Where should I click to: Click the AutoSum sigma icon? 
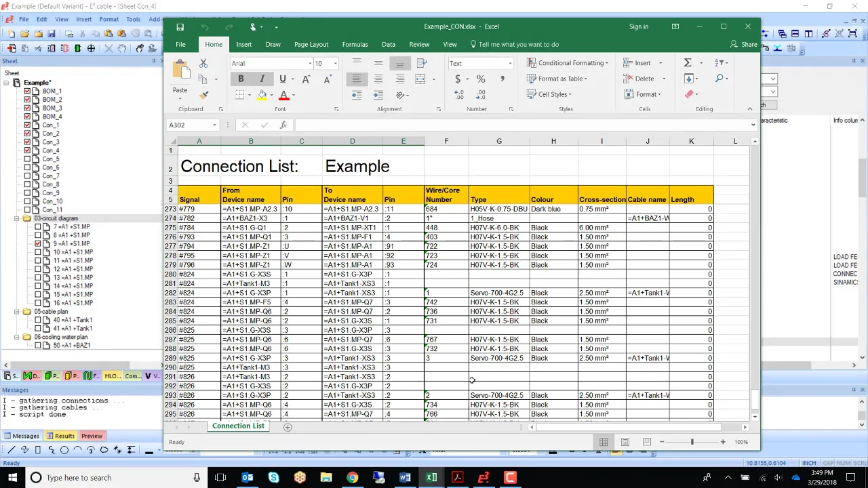688,62
